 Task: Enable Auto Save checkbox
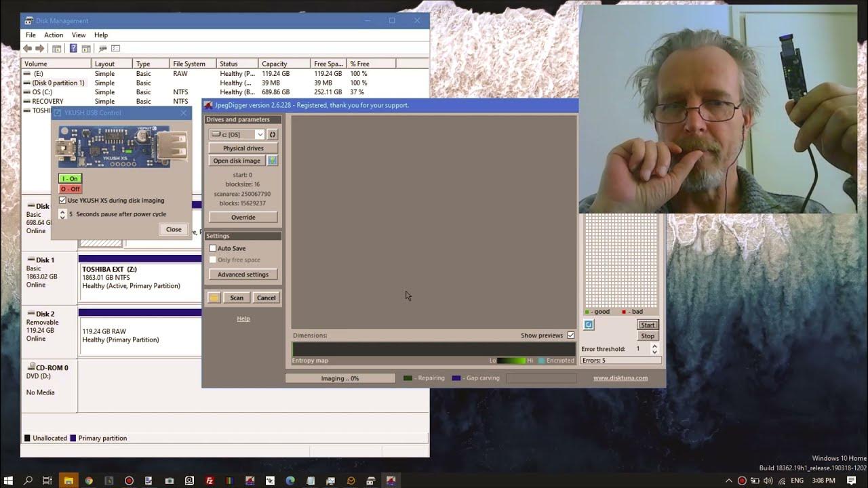213,248
